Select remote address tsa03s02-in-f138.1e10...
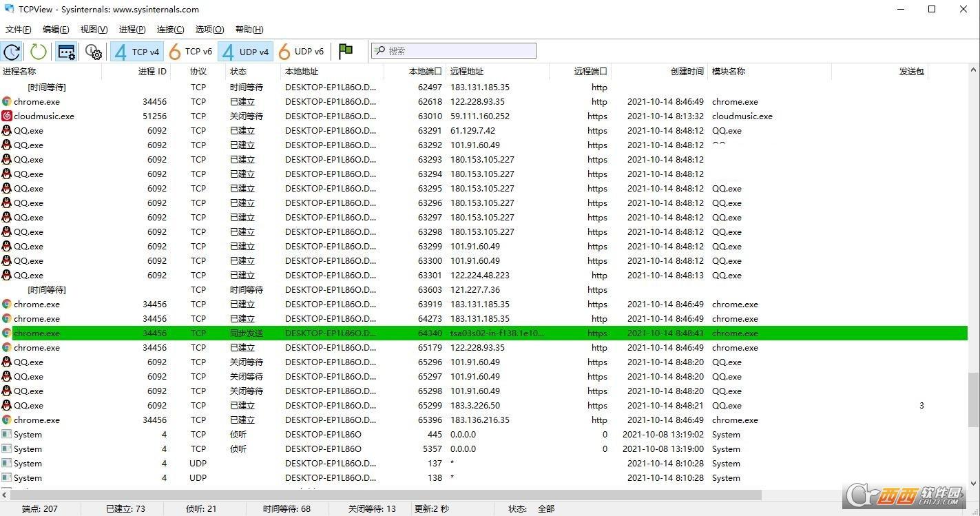 (497, 333)
